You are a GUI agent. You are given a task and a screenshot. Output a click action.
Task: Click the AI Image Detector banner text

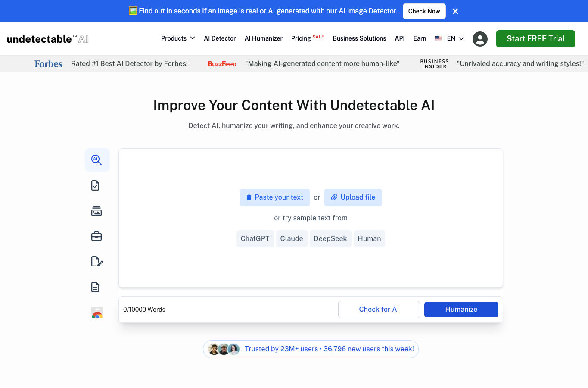coord(268,11)
